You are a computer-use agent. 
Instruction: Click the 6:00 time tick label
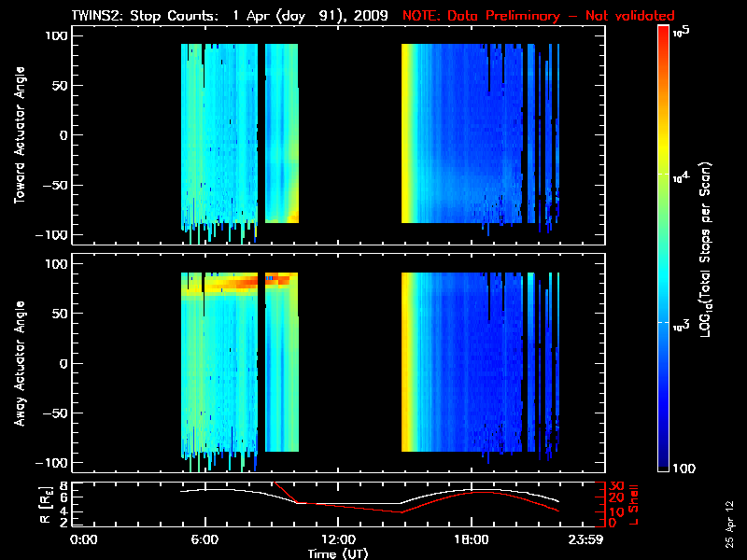(x=204, y=540)
